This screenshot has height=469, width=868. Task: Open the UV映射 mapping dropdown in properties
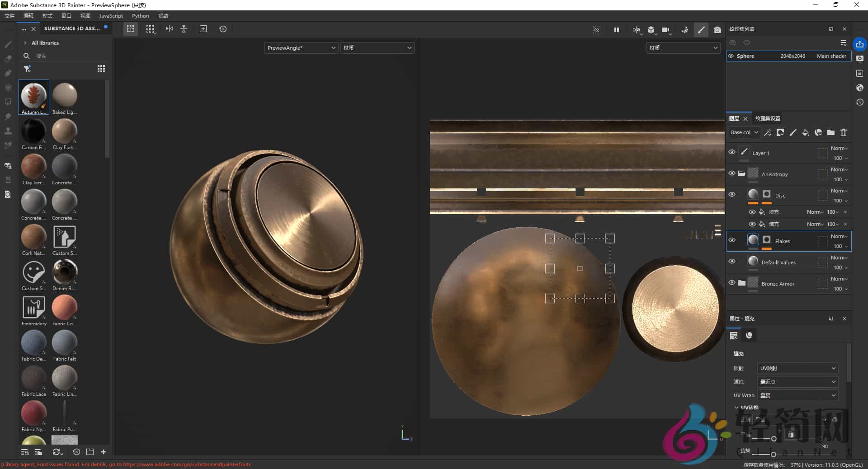coord(797,368)
